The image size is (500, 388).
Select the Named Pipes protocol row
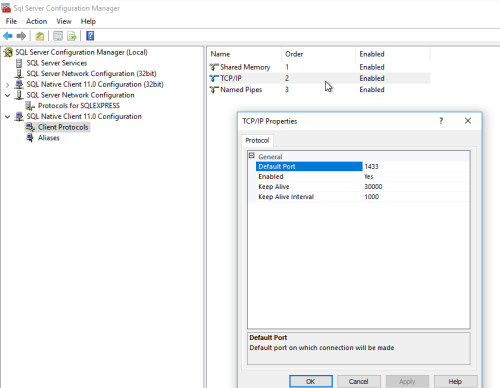click(319, 90)
